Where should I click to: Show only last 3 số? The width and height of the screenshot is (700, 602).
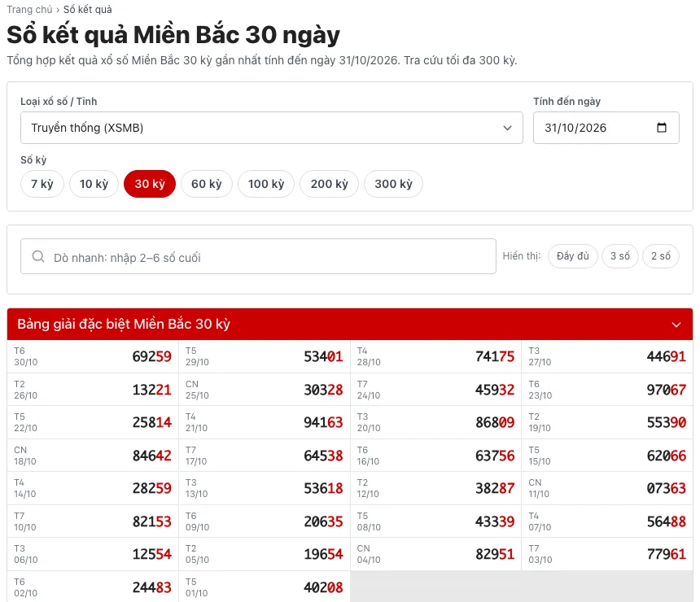pyautogui.click(x=620, y=256)
